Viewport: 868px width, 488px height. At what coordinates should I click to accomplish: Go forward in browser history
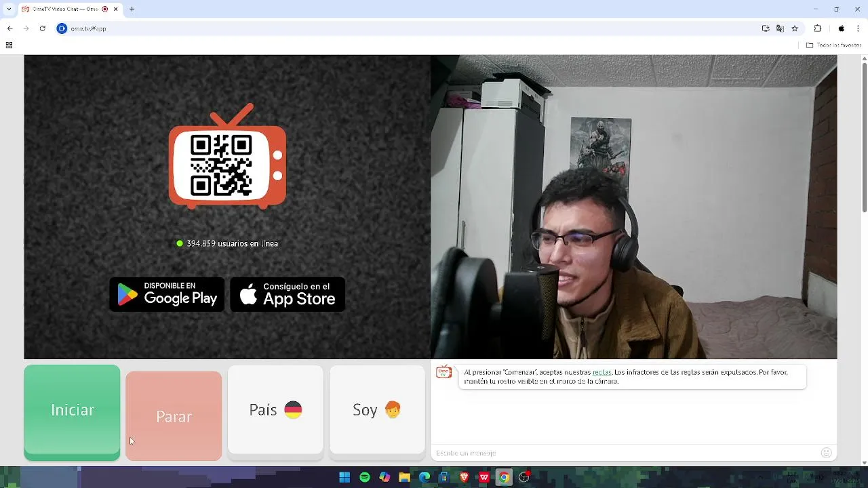coord(26,28)
